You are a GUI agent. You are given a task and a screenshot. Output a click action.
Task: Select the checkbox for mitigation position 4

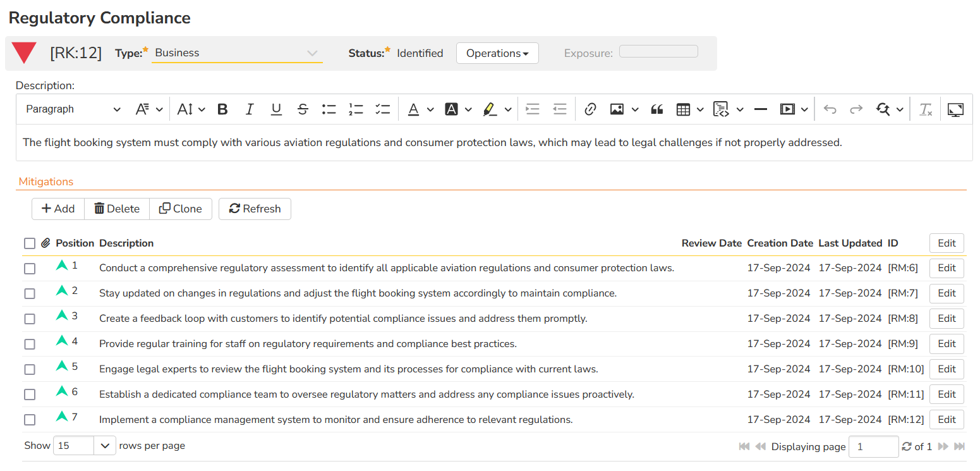(x=30, y=345)
